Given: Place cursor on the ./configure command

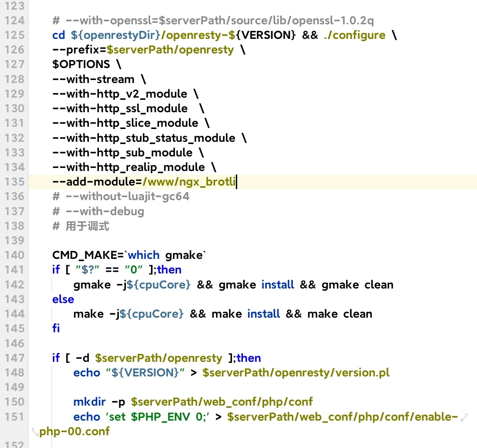Looking at the screenshot, I should tap(354, 35).
